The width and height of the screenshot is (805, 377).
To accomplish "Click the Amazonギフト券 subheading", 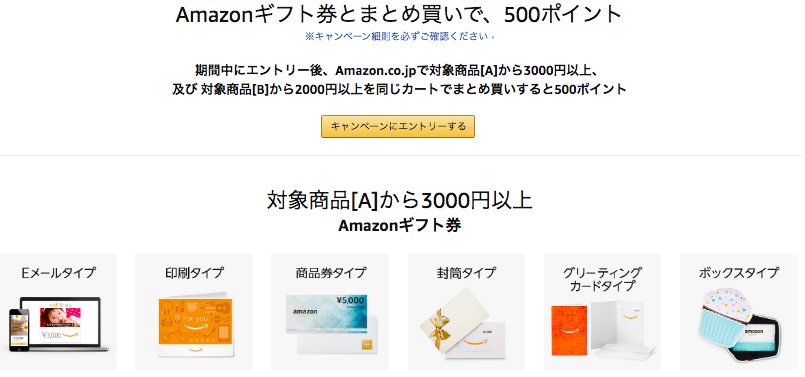I will tap(399, 225).
